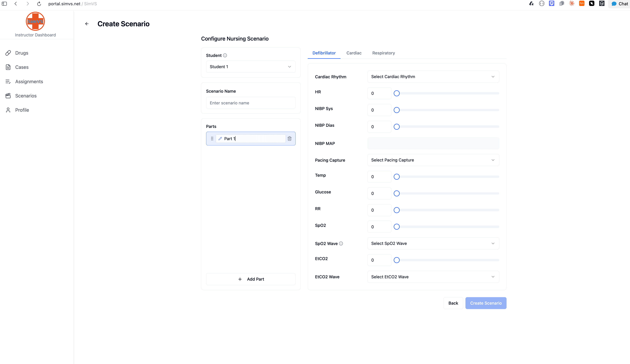Delete Part 1 with the trash icon
Viewport: 630px width, 364px height.
tap(289, 138)
